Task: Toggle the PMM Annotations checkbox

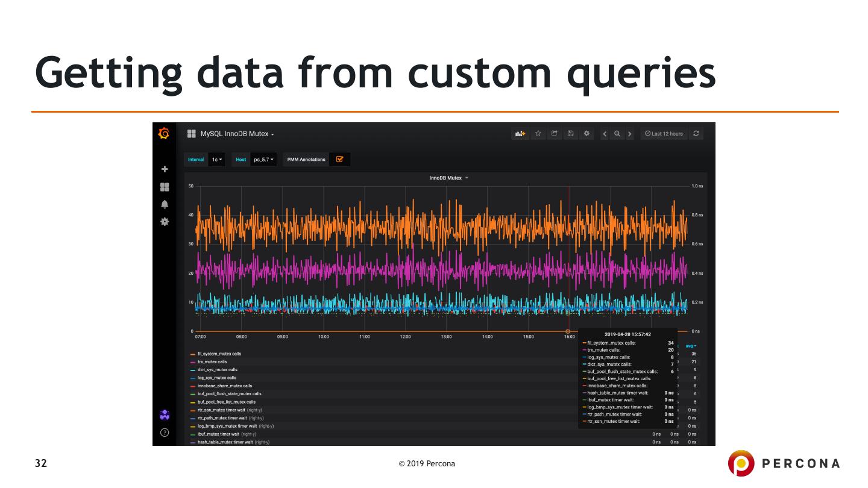Action: point(339,160)
